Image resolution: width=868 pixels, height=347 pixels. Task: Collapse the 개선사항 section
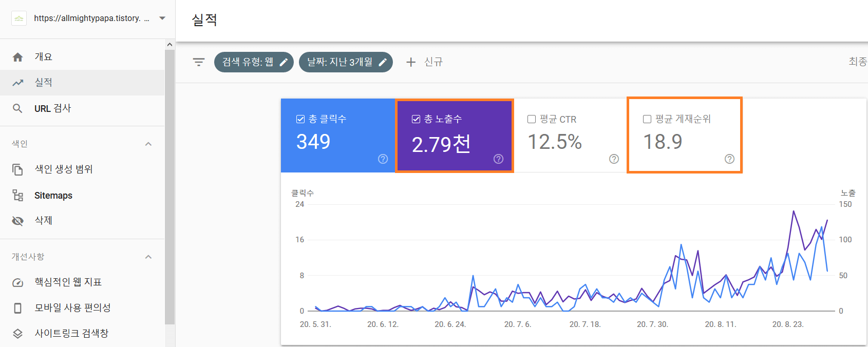[148, 257]
